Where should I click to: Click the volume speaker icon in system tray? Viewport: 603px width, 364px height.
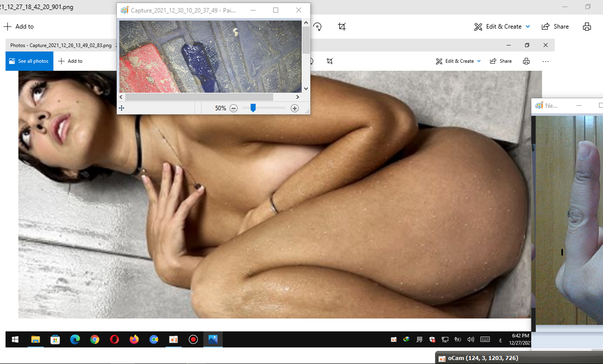pos(471,339)
